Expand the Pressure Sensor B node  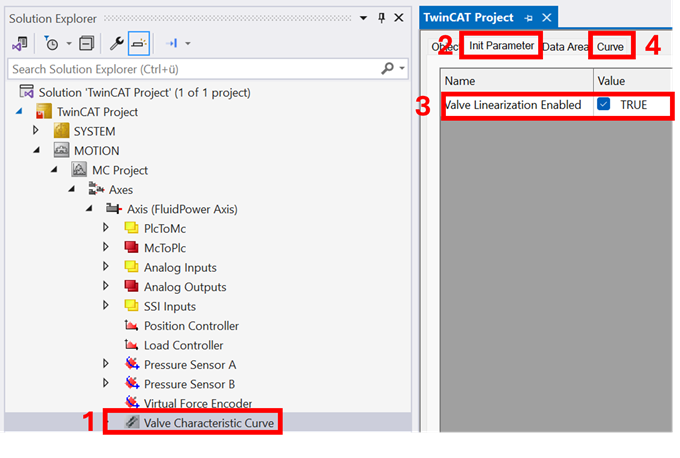105,383
